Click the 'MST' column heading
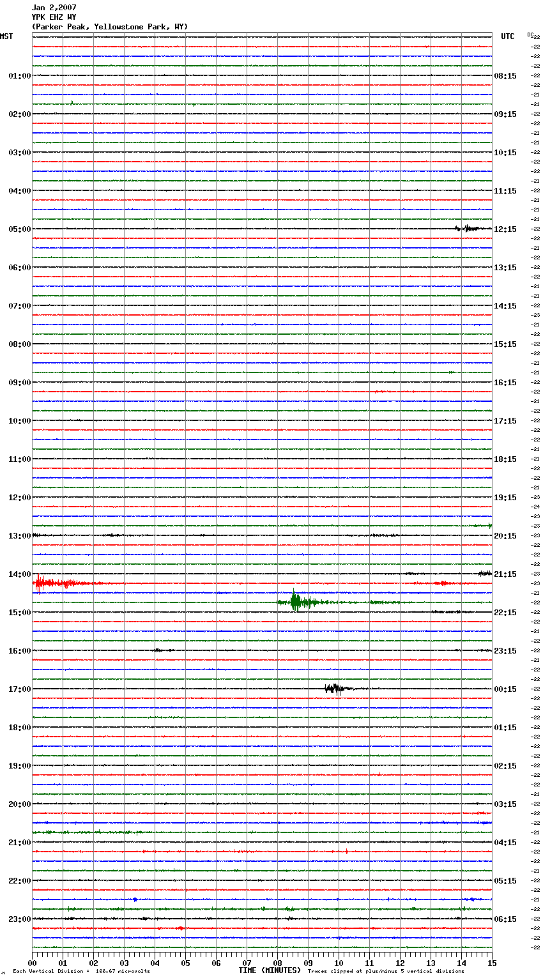Viewport: 543px width, 980px height. tap(6, 36)
